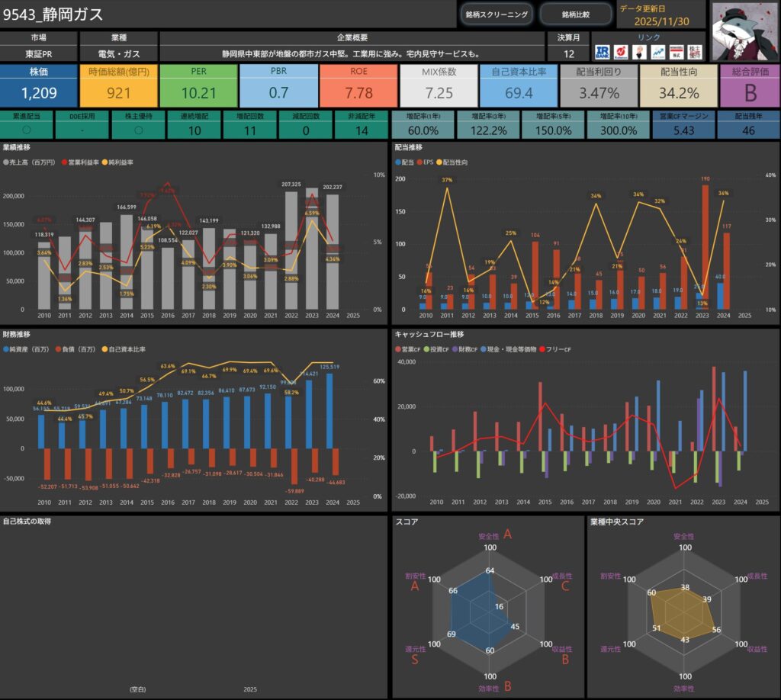
Task: Click the person portrait link icon
Action: point(640,52)
